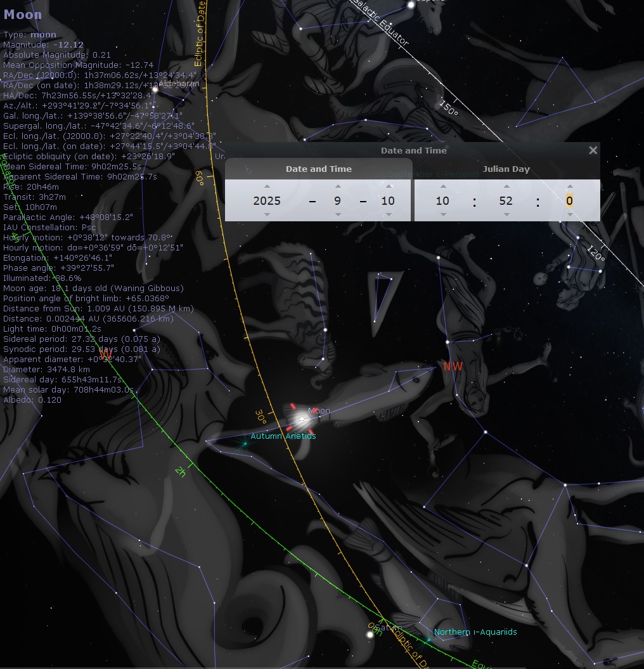The height and width of the screenshot is (669, 644).
Task: Click the 'Ecliptic of Date' label at top
Action: pos(200,33)
